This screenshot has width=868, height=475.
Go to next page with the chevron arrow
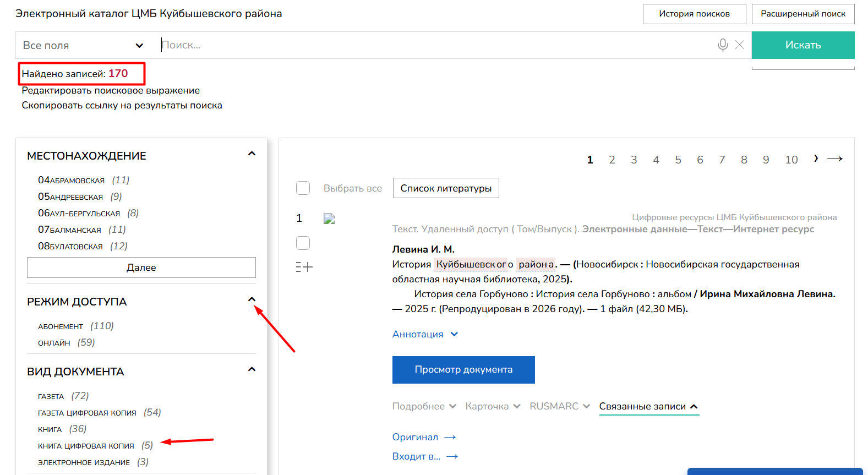point(816,159)
